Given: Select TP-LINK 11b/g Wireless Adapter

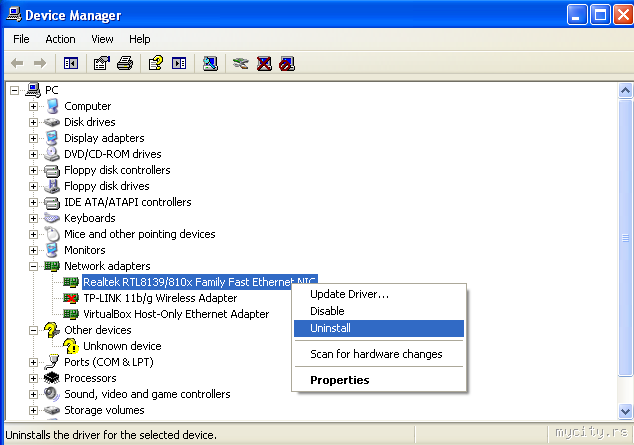Looking at the screenshot, I should point(160,298).
